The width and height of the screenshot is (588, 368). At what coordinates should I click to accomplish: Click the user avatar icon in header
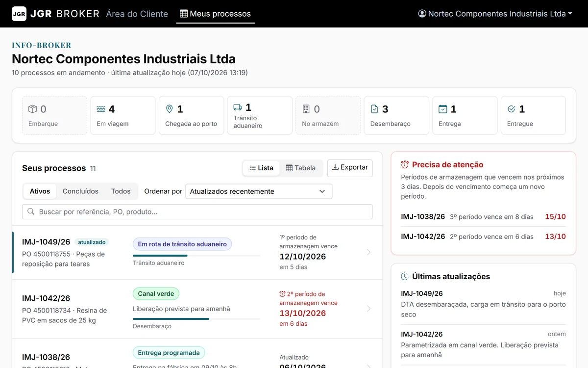[x=422, y=14]
